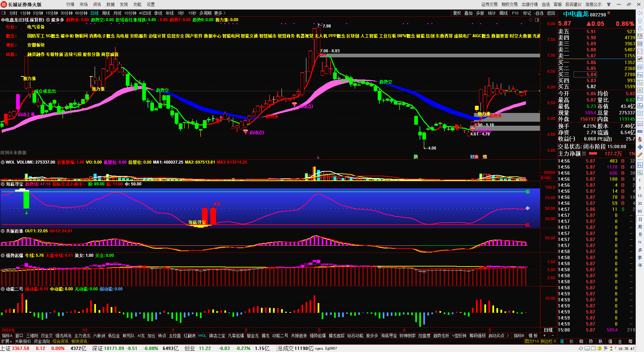The width and height of the screenshot is (644, 352).
Task: Open the red line chart icon in sidebar
Action: pyautogui.click(x=640, y=51)
